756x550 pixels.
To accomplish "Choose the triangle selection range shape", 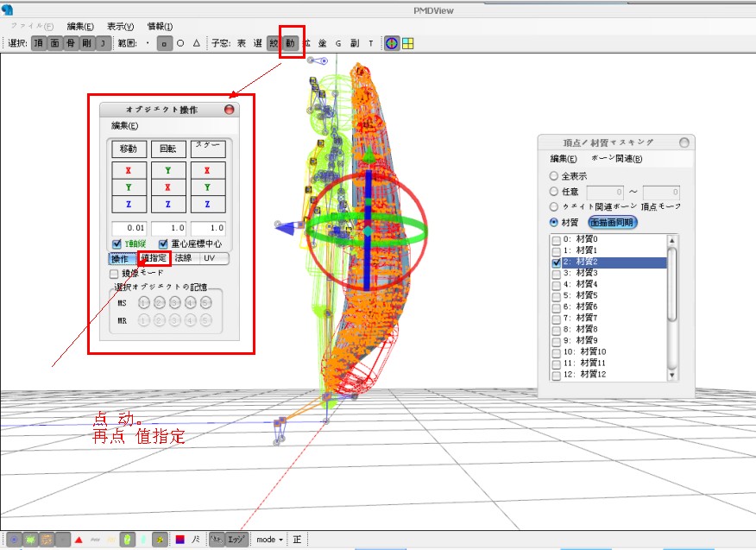I will [196, 43].
